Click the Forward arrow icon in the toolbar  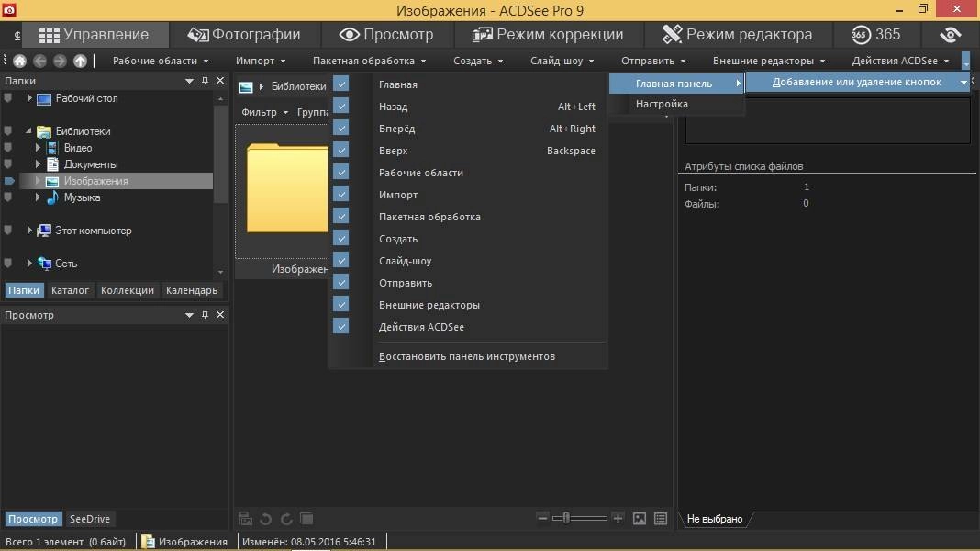pyautogui.click(x=60, y=61)
